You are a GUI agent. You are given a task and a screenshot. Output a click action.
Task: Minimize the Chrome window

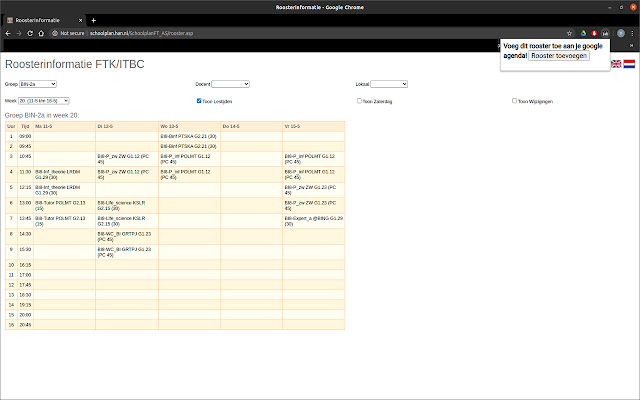click(x=610, y=7)
